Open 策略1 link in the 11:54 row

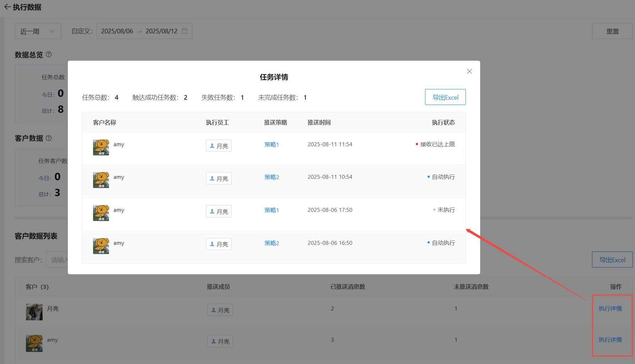point(272,144)
